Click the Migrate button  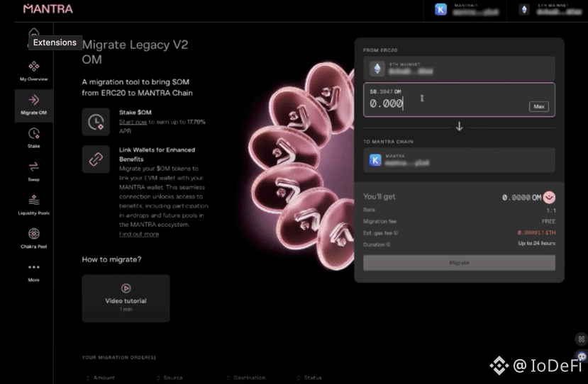click(x=459, y=263)
